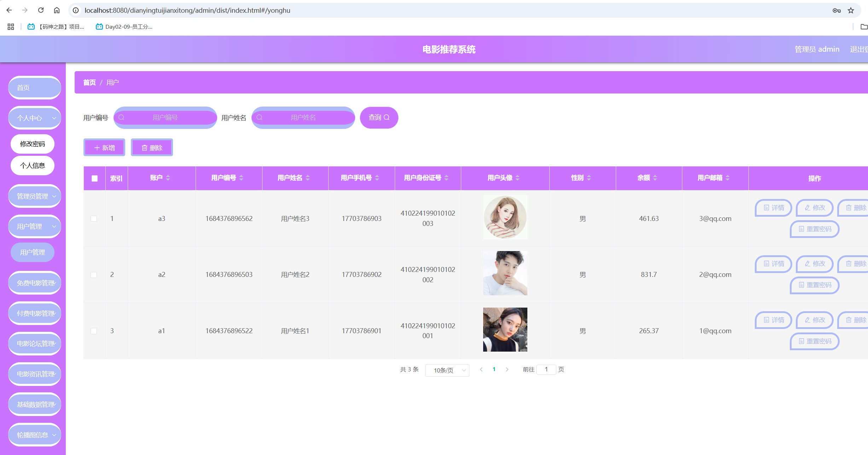The width and height of the screenshot is (868, 455).
Task: Open the browser apps grid icon
Action: [x=11, y=27]
